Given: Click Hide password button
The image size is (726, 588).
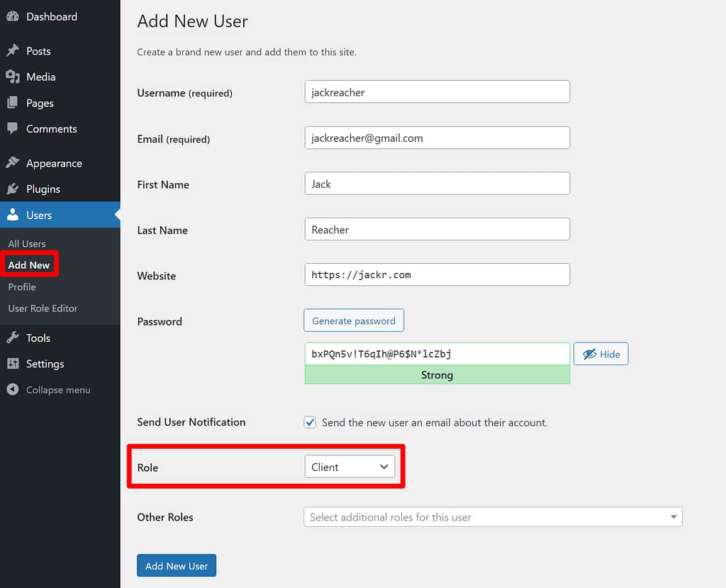Looking at the screenshot, I should 601,354.
